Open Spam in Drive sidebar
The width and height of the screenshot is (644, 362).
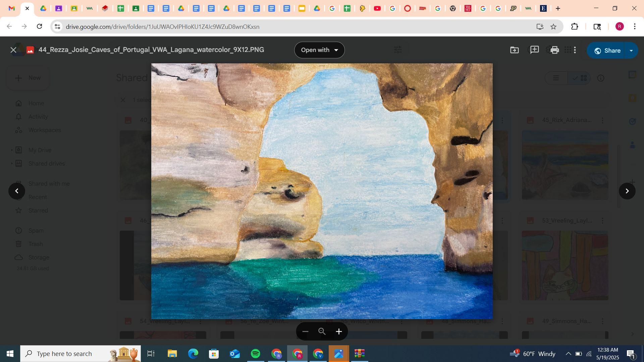[x=36, y=231]
